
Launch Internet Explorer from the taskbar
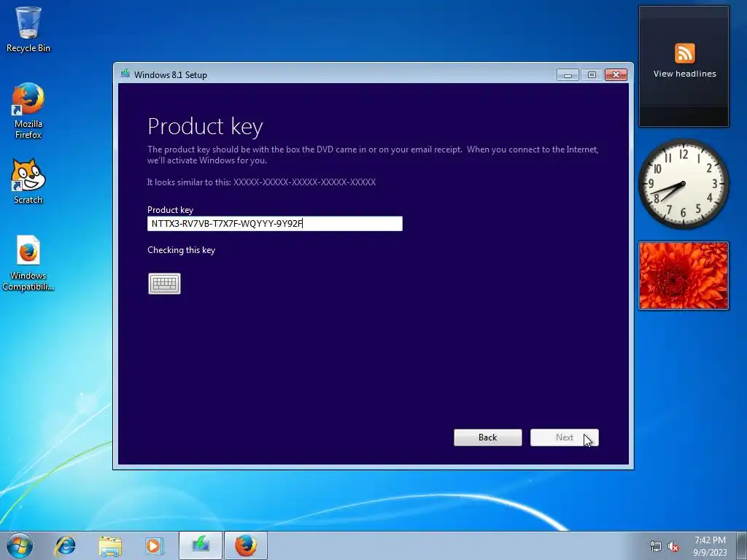tap(65, 545)
